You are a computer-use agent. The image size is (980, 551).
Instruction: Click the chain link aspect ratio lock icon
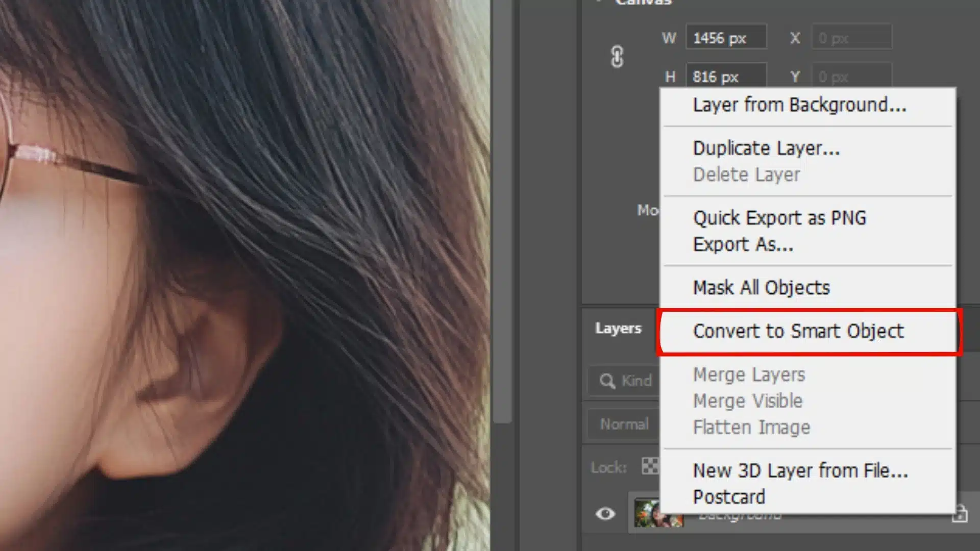(617, 57)
